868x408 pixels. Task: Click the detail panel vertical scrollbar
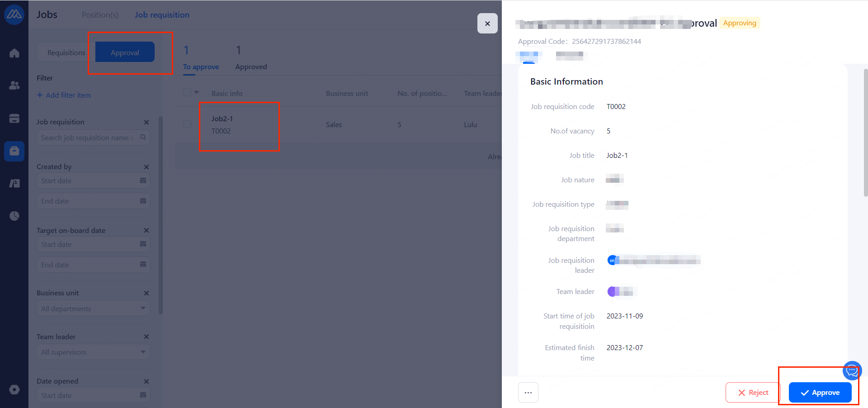pyautogui.click(x=865, y=132)
